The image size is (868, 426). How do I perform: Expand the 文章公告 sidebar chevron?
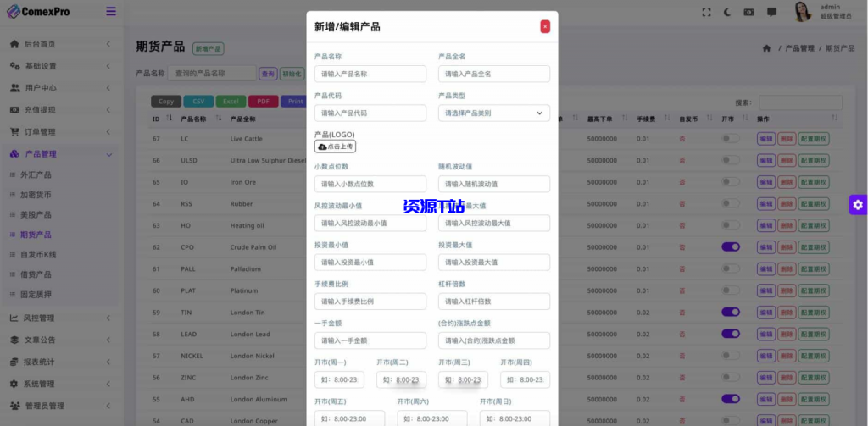(108, 340)
